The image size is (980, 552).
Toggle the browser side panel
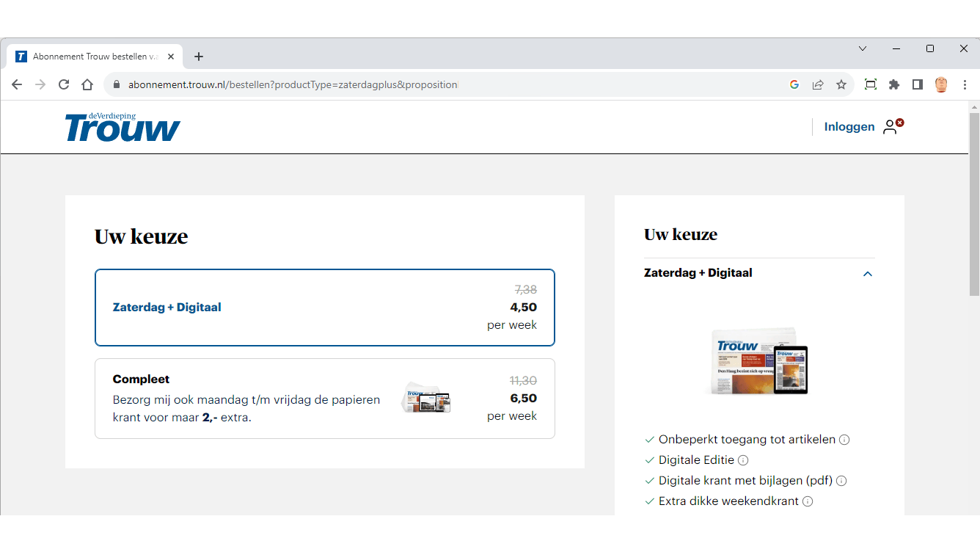click(x=918, y=84)
